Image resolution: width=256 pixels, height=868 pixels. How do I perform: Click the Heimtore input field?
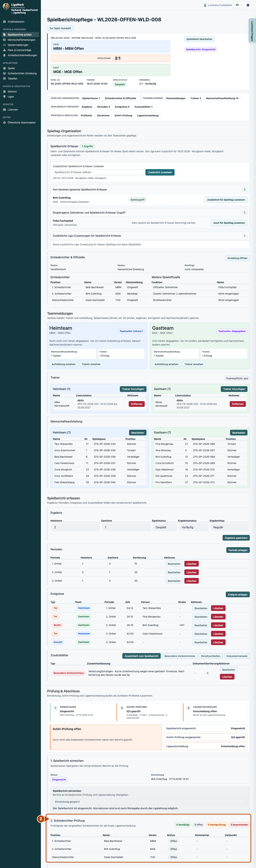pyautogui.click(x=76, y=527)
